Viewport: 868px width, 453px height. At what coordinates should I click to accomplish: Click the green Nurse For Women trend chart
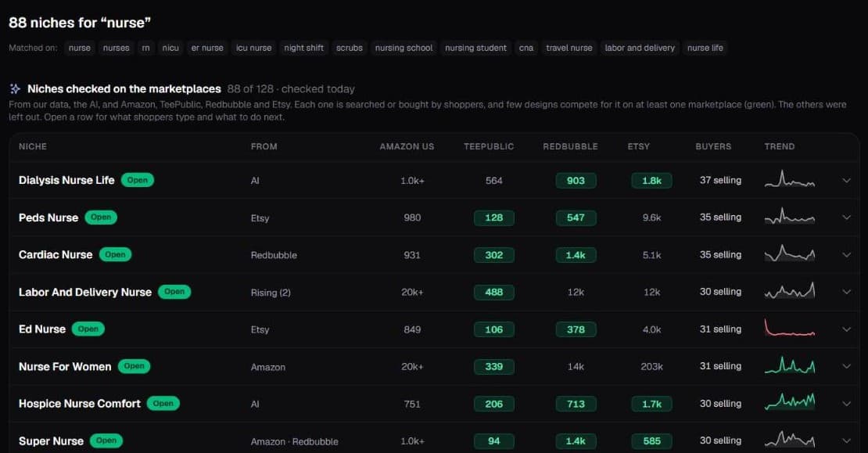pyautogui.click(x=789, y=365)
